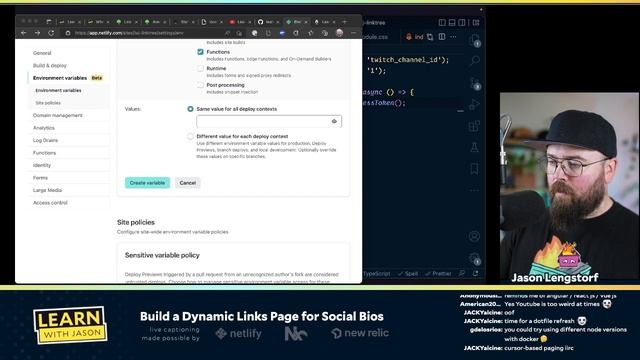Screen dimensions: 640x360
Task: Open Log Drains settings
Action: (x=45, y=140)
